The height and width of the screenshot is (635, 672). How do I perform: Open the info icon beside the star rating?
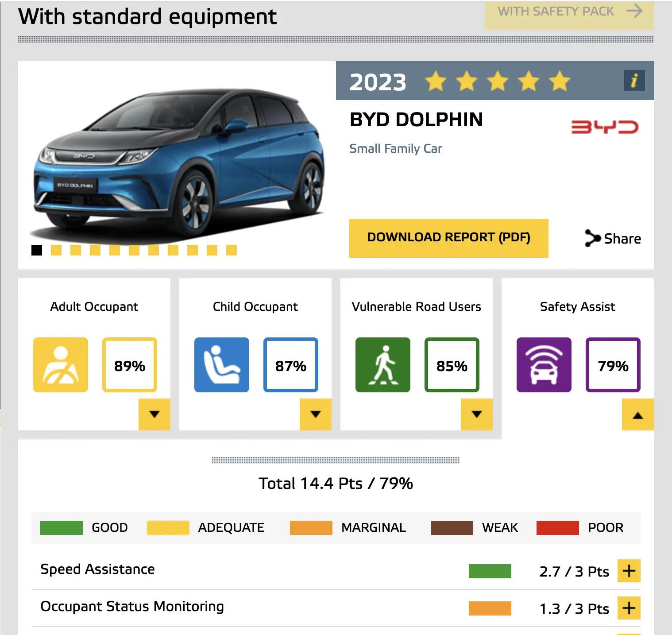pyautogui.click(x=634, y=81)
